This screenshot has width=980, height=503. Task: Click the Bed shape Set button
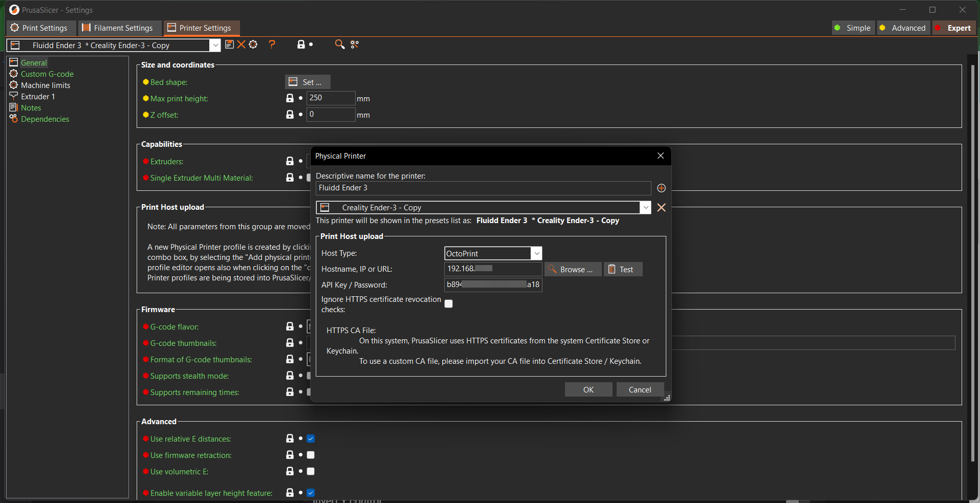point(308,82)
